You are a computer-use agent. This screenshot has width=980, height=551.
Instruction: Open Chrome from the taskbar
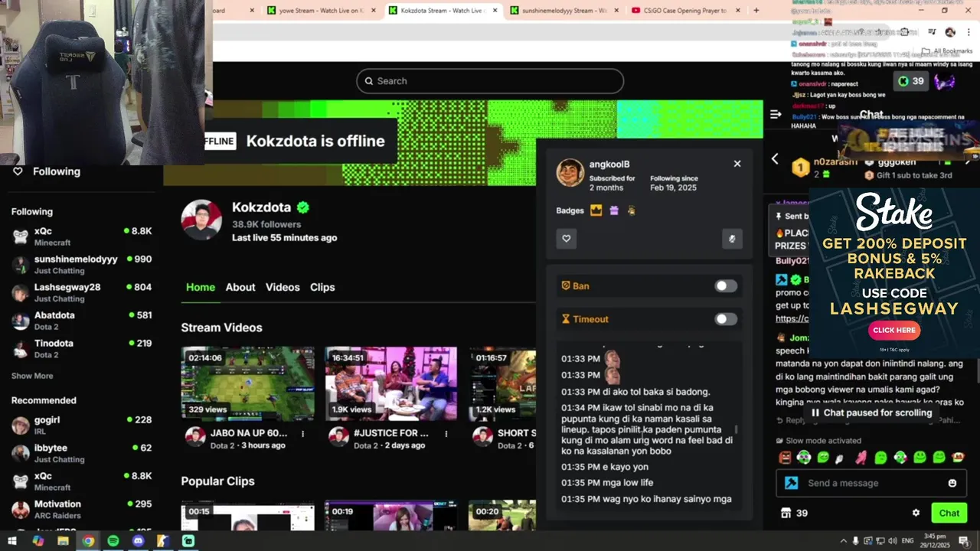[88, 541]
